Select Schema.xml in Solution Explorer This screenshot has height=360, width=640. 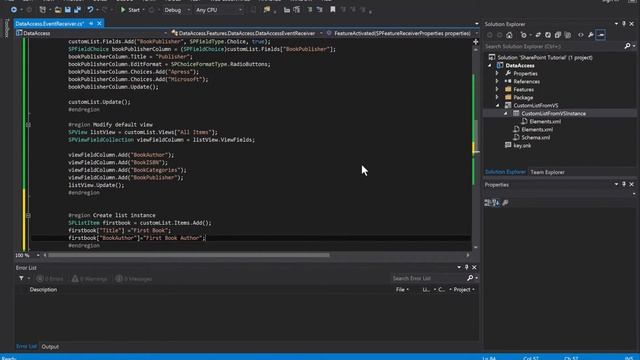pos(536,138)
